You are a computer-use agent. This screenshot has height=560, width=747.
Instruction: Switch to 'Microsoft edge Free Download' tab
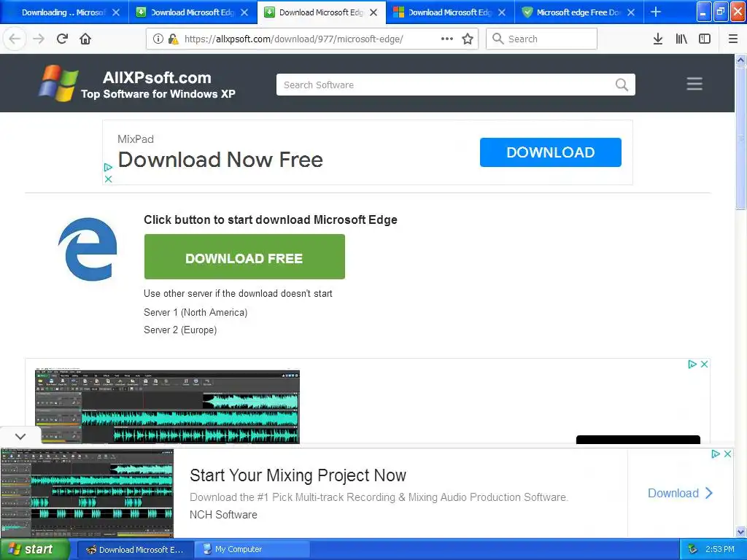click(578, 12)
